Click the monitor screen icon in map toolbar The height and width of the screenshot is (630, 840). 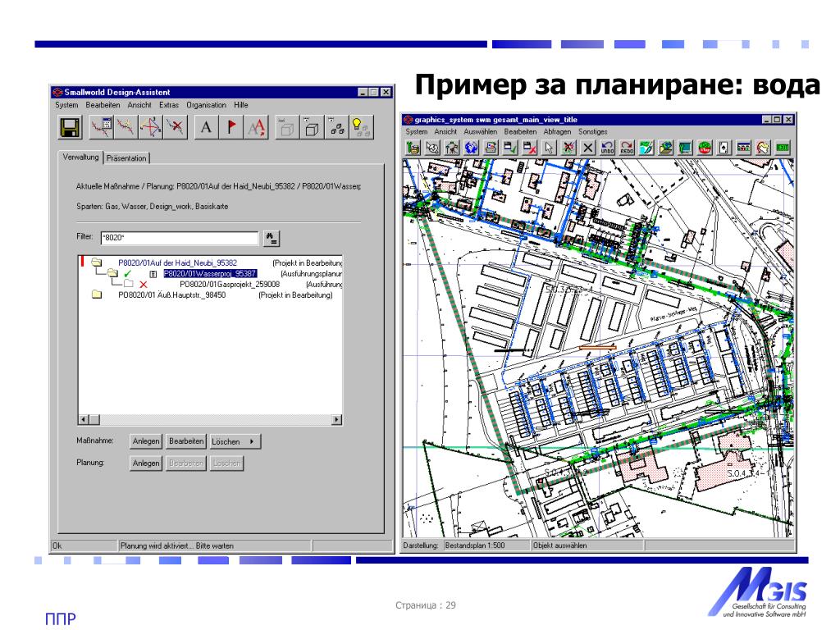[x=685, y=148]
